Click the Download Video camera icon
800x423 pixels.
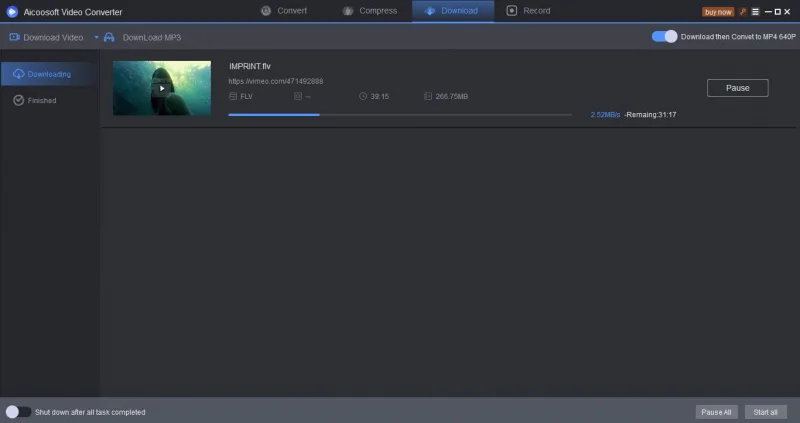[x=15, y=37]
